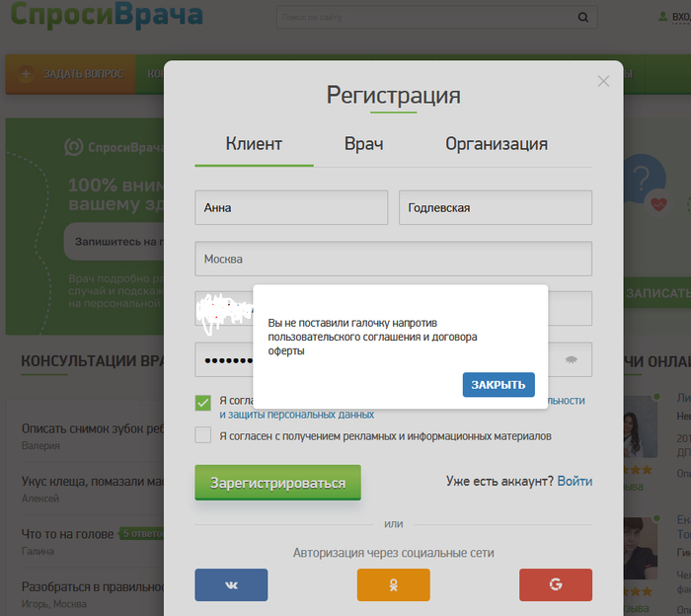Open the personal data protection link

(296, 415)
